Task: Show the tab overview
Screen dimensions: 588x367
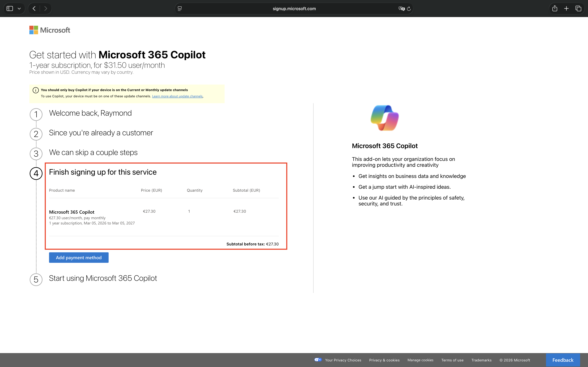Action: [578, 9]
